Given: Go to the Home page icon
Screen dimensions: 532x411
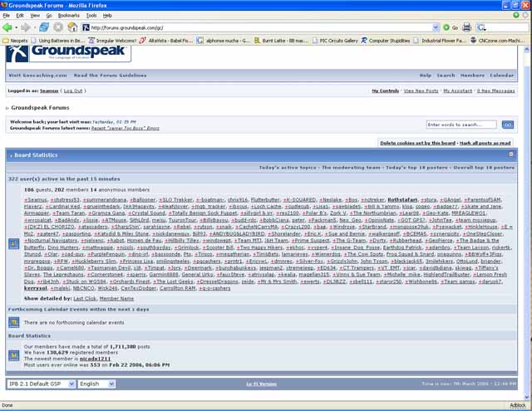Looking at the screenshot, I should [72, 27].
